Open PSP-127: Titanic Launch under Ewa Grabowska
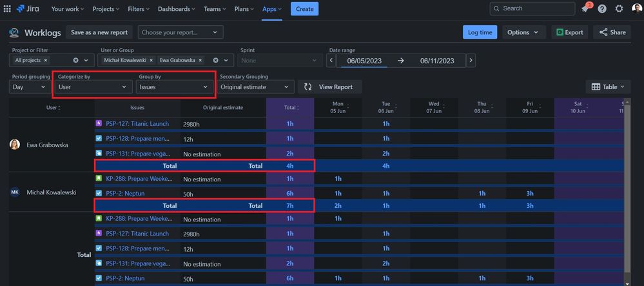 click(x=137, y=123)
